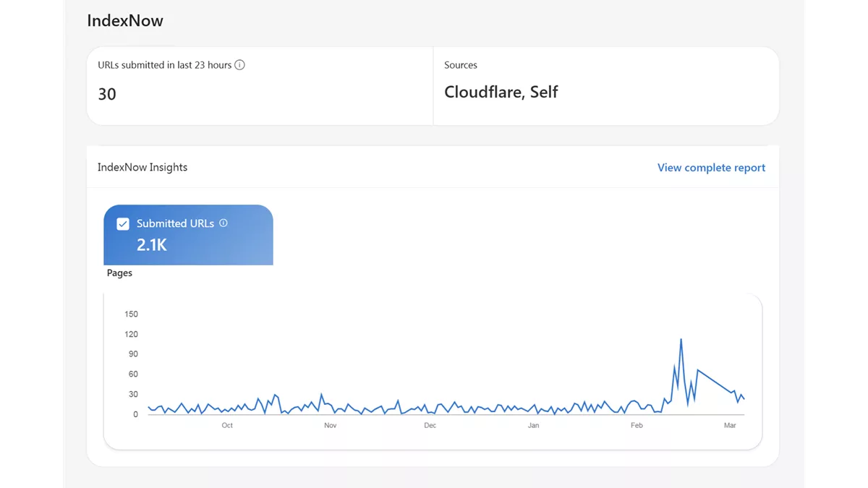Click the Cloudflare, Self sources value
The image size is (868, 488).
coord(501,93)
